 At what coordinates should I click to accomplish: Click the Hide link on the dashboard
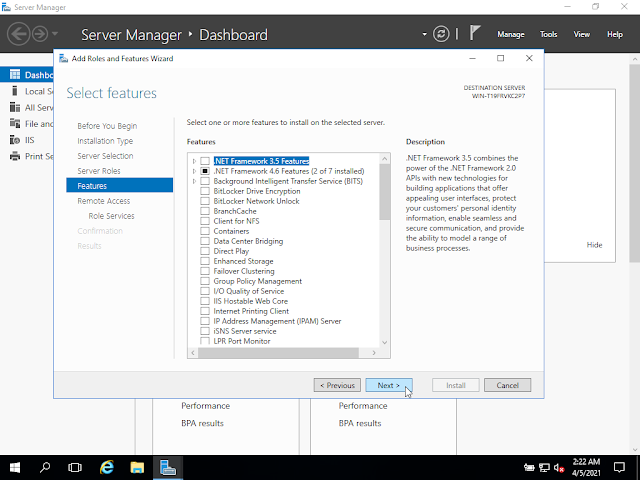point(594,245)
